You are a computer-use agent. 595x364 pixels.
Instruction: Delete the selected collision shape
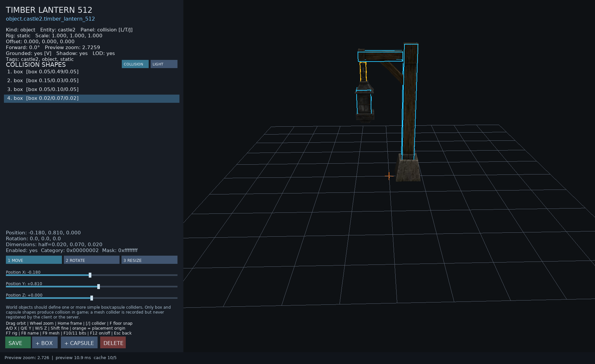[113, 343]
